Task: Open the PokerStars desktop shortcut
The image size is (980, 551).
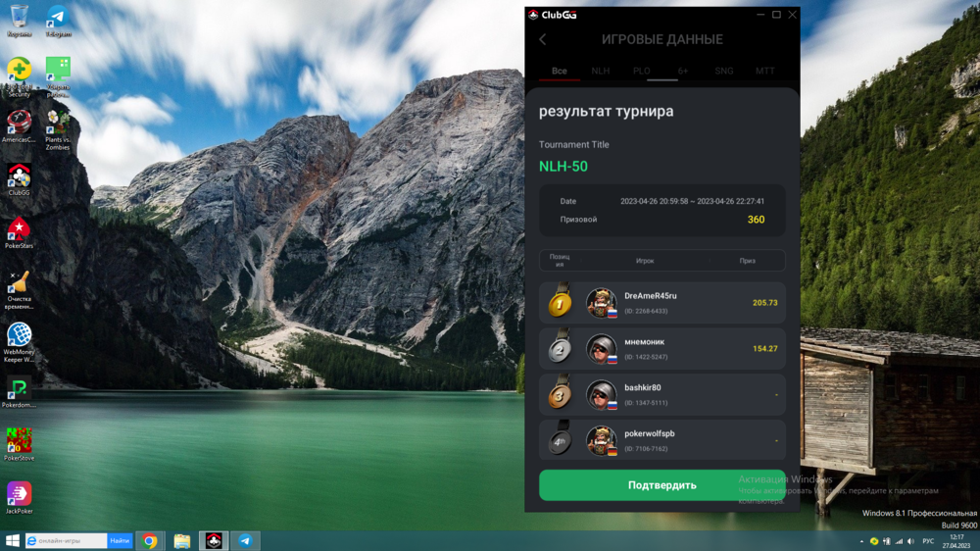Action: [19, 232]
